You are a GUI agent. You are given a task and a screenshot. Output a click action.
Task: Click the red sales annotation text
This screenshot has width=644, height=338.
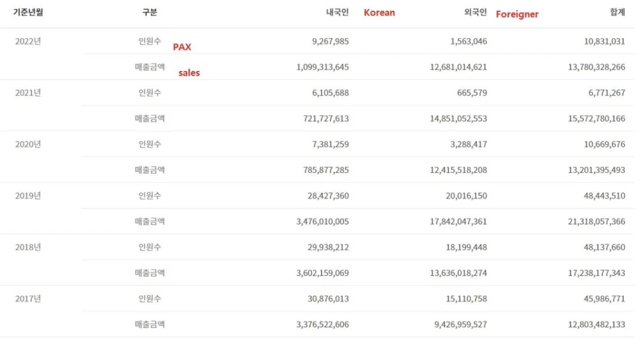click(189, 73)
